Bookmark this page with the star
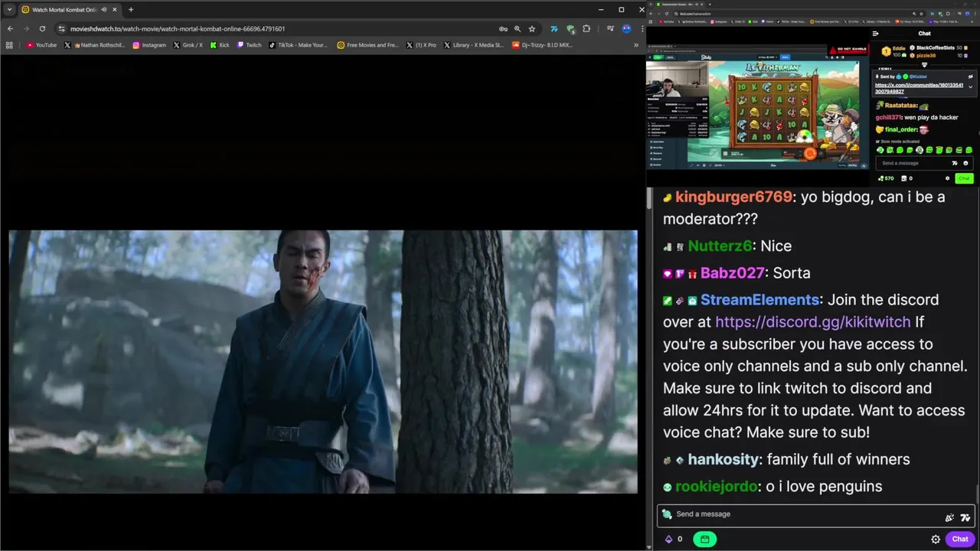980x551 pixels. 532,29
